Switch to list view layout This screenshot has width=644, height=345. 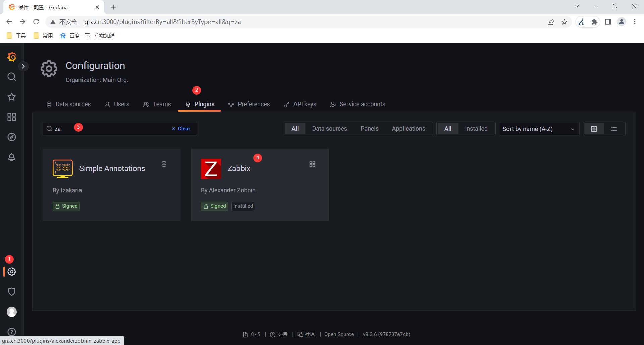coord(614,129)
